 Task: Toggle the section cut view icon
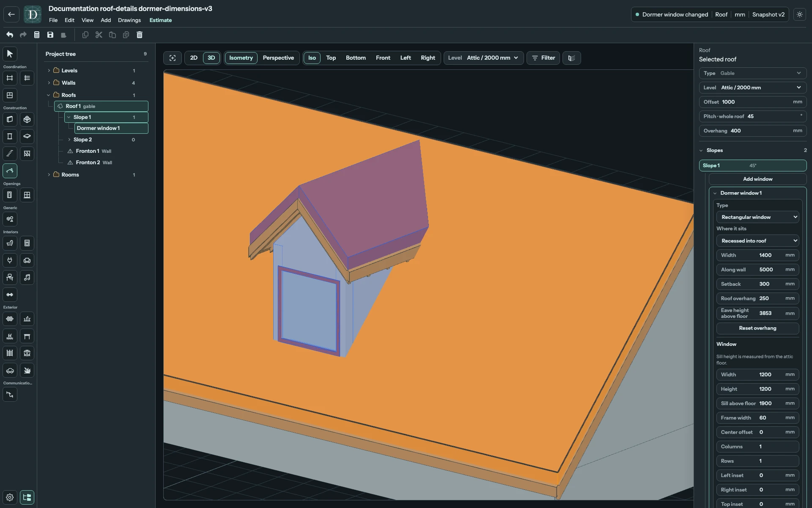572,58
